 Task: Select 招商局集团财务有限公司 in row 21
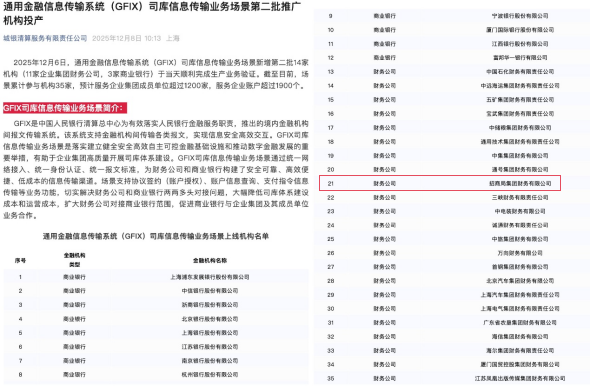click(x=520, y=183)
